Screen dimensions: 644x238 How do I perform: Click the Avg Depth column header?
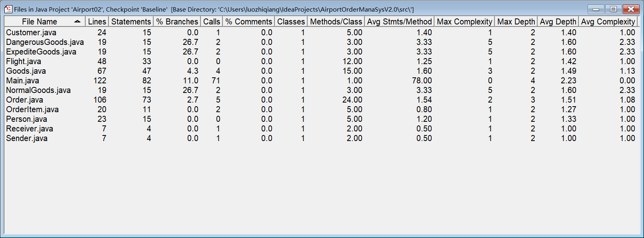tap(558, 22)
